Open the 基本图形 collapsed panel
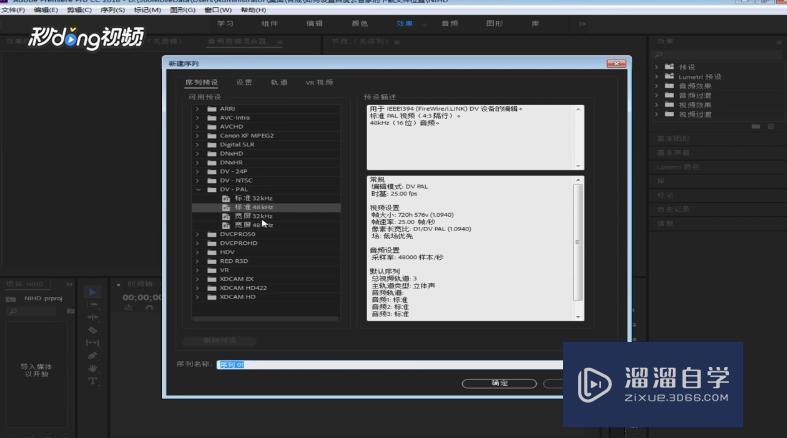 (x=674, y=138)
